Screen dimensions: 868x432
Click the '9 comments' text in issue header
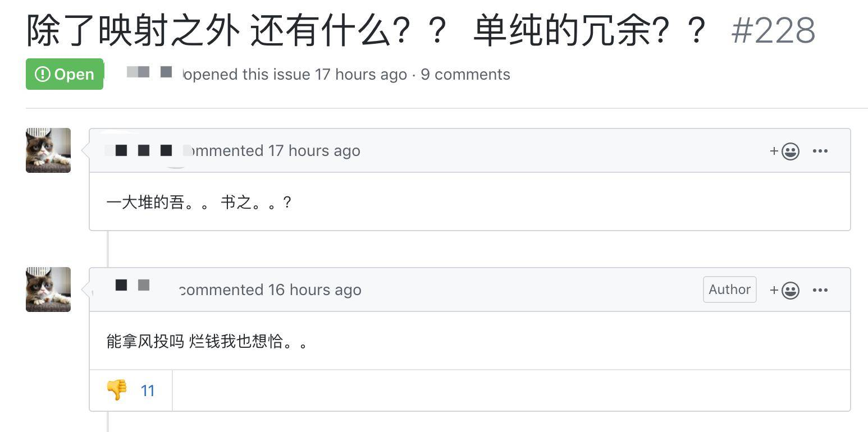click(x=465, y=75)
